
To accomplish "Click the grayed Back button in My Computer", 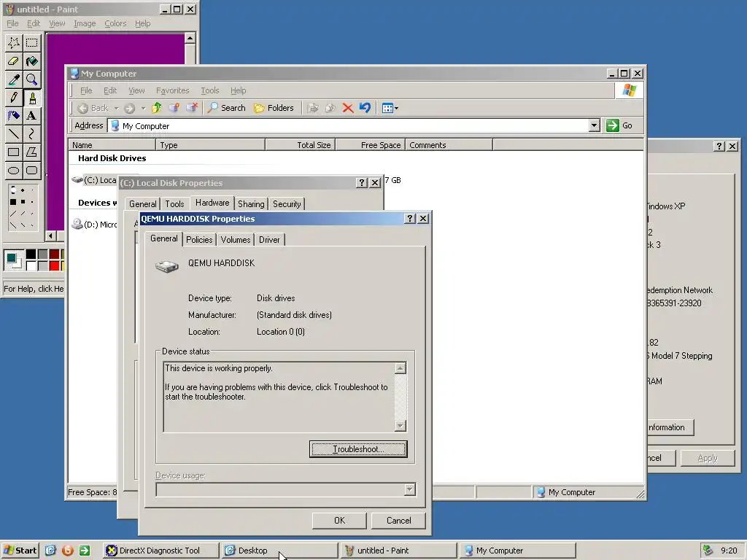I will point(93,108).
